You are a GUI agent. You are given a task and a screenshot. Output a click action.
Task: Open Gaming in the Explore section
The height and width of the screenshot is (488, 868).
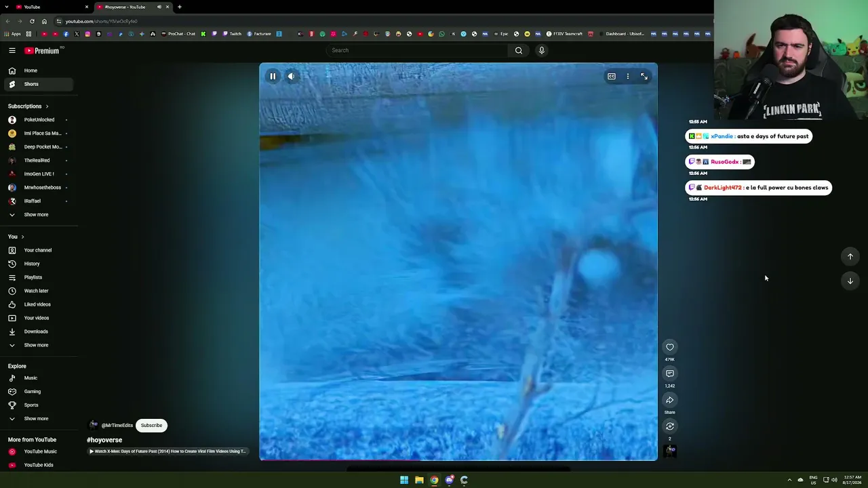click(39, 392)
